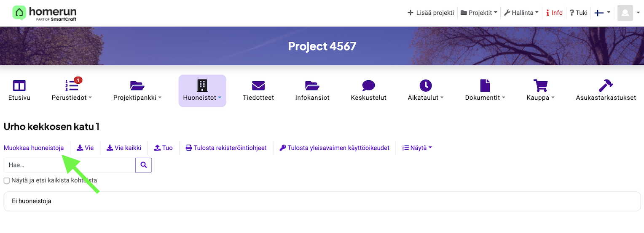Expand the Projektit dropdown
The height and width of the screenshot is (233, 644).
[479, 13]
